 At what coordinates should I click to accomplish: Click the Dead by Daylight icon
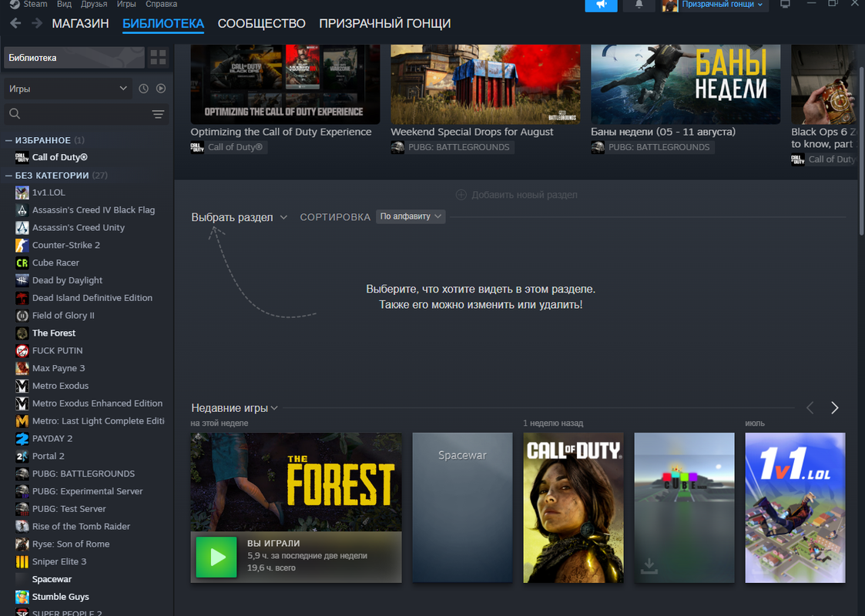(x=22, y=280)
